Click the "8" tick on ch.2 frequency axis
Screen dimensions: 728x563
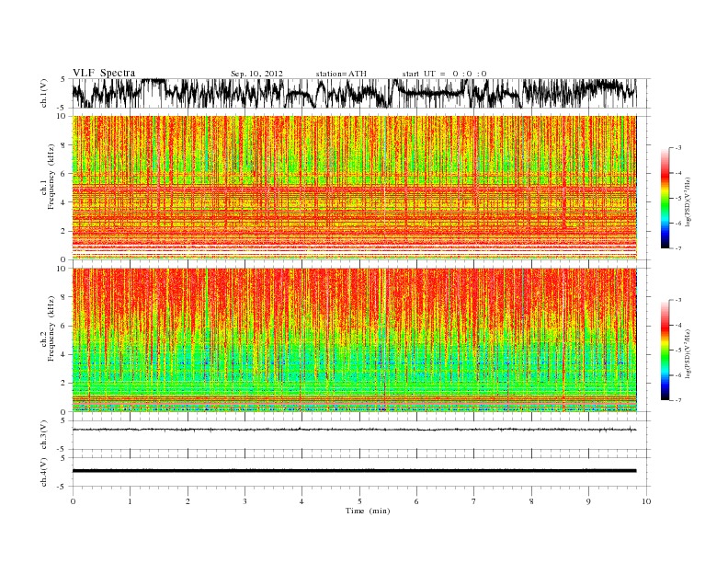click(63, 297)
